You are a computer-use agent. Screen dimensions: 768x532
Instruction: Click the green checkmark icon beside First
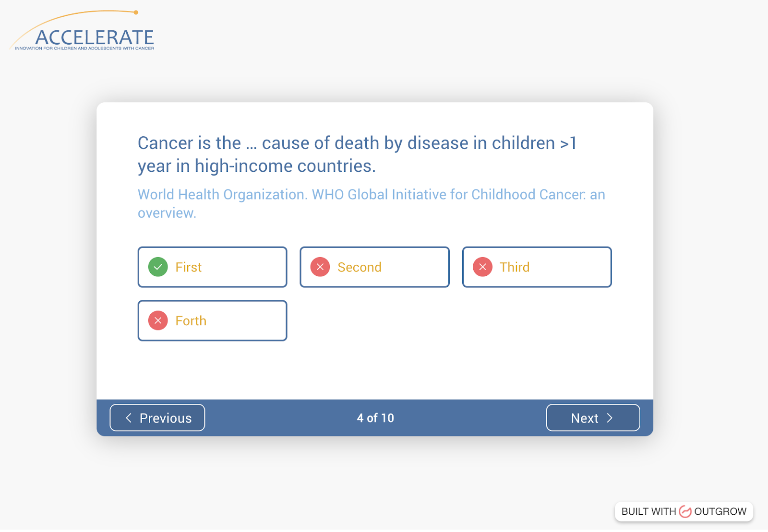(x=158, y=267)
